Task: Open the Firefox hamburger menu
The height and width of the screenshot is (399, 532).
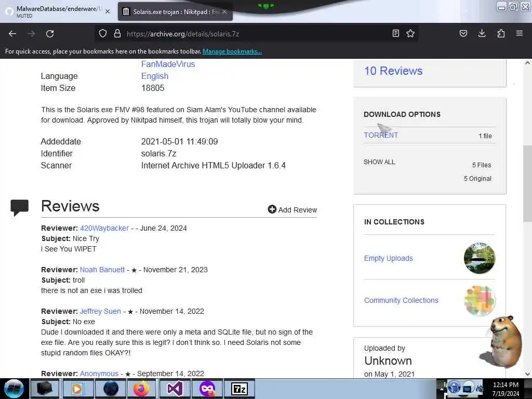Action: [520, 33]
